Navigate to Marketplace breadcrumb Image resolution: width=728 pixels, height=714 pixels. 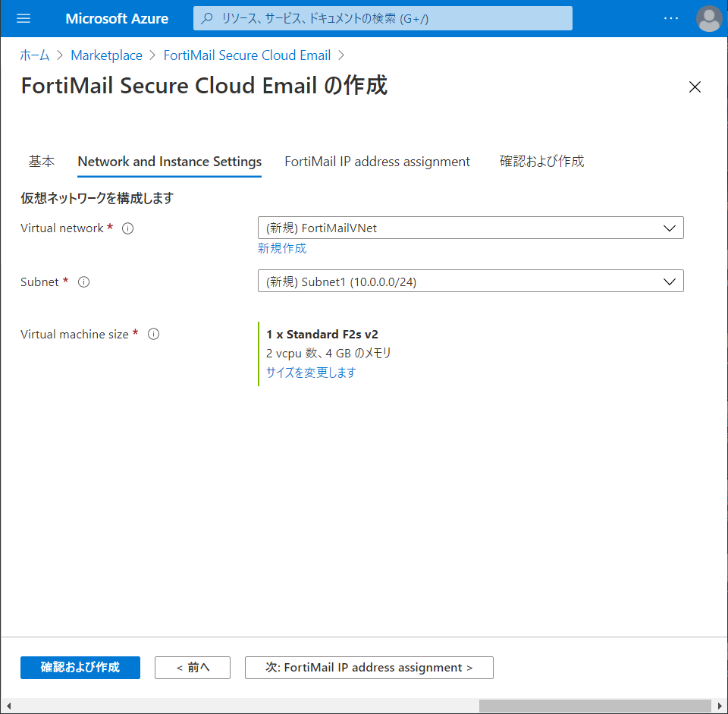pos(106,55)
